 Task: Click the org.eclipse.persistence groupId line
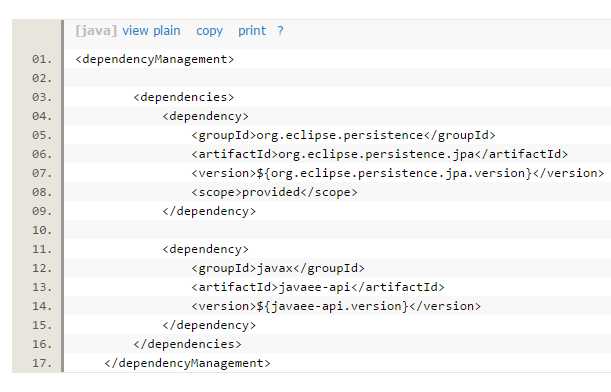coord(343,135)
